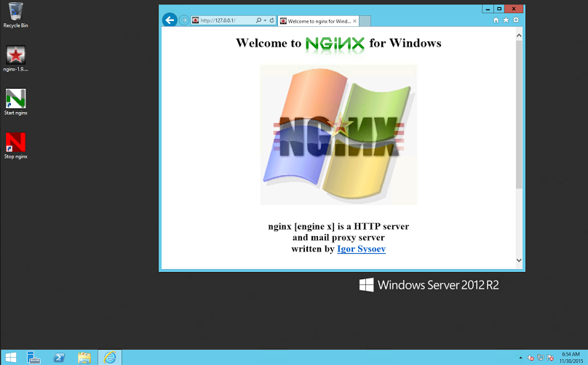Show hidden tray icons arrow

pos(520,358)
